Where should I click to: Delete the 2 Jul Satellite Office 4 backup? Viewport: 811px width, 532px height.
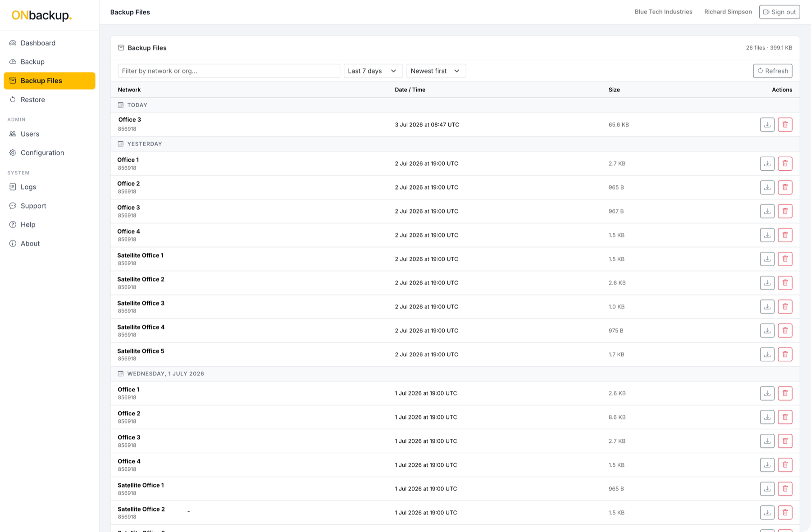click(x=785, y=331)
